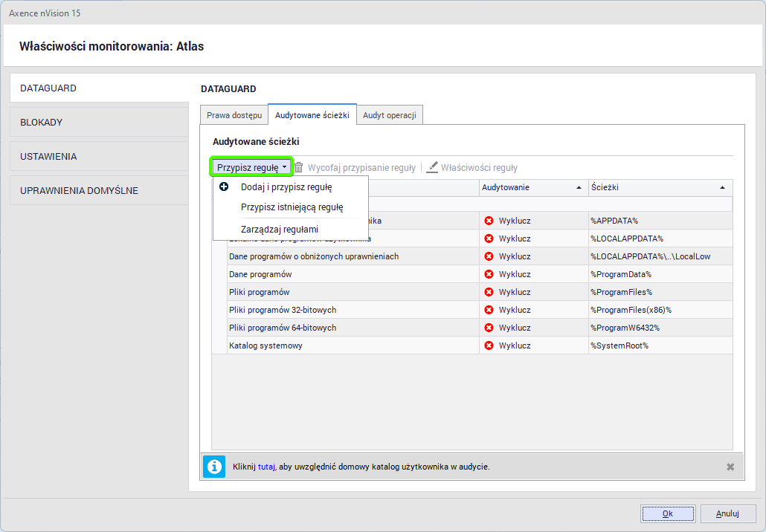Select Zarządzaj regułami menu entry

[x=279, y=229]
